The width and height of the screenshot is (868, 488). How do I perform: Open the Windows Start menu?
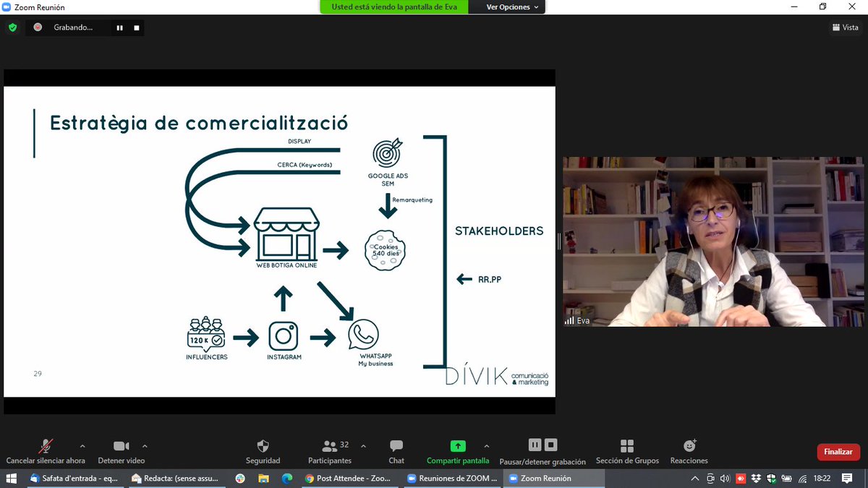[12, 479]
